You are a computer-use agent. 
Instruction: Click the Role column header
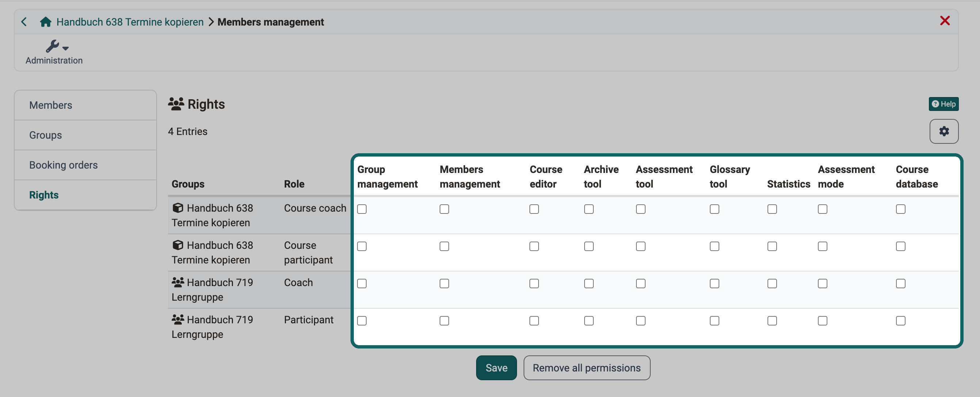(294, 184)
